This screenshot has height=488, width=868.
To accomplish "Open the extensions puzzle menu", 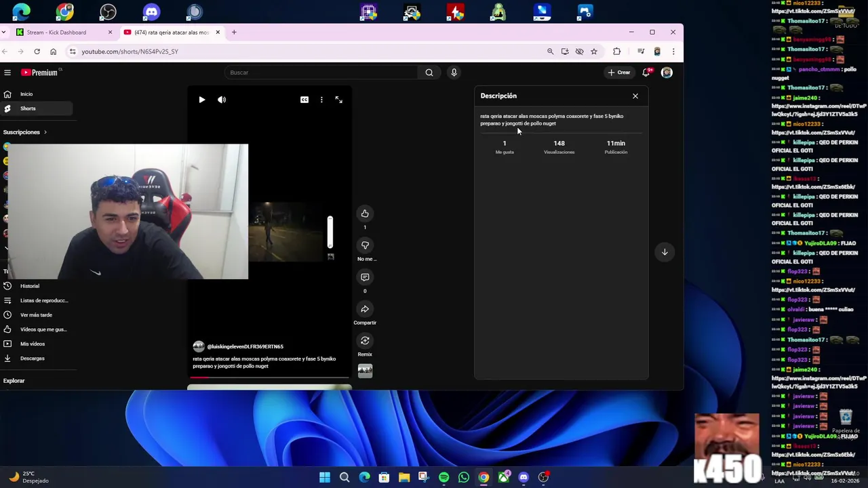I will (x=616, y=52).
